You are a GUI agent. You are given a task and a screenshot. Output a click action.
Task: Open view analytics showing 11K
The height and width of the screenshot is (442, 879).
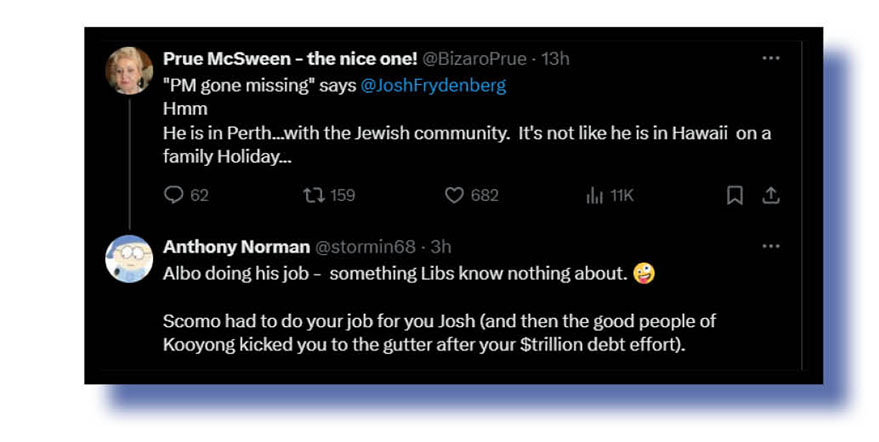595,195
